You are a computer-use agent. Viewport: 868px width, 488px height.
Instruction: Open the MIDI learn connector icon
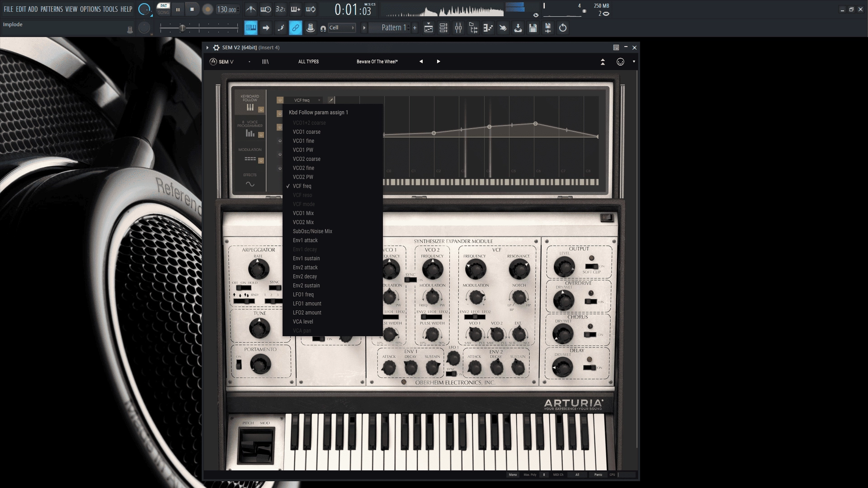pyautogui.click(x=620, y=62)
